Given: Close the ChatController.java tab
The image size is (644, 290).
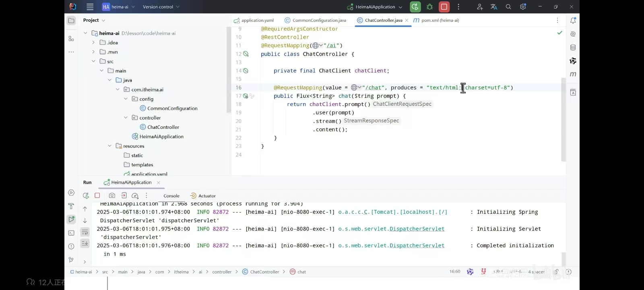Looking at the screenshot, I should tap(407, 20).
